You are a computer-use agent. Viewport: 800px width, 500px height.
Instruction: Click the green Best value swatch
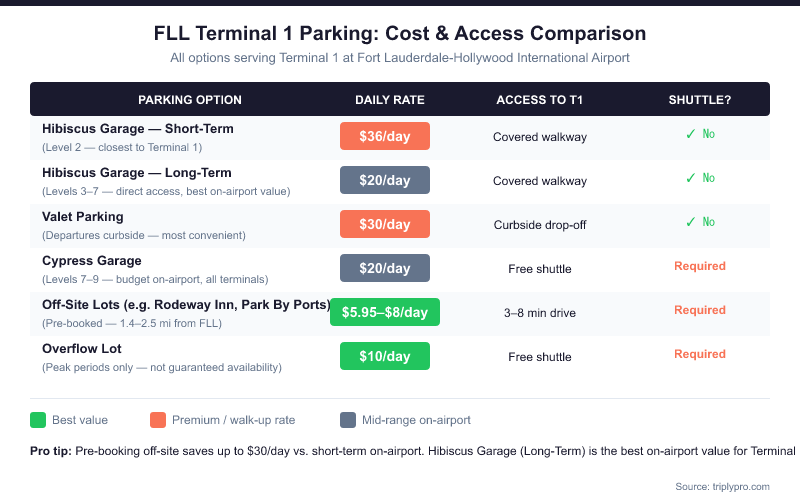pyautogui.click(x=39, y=420)
